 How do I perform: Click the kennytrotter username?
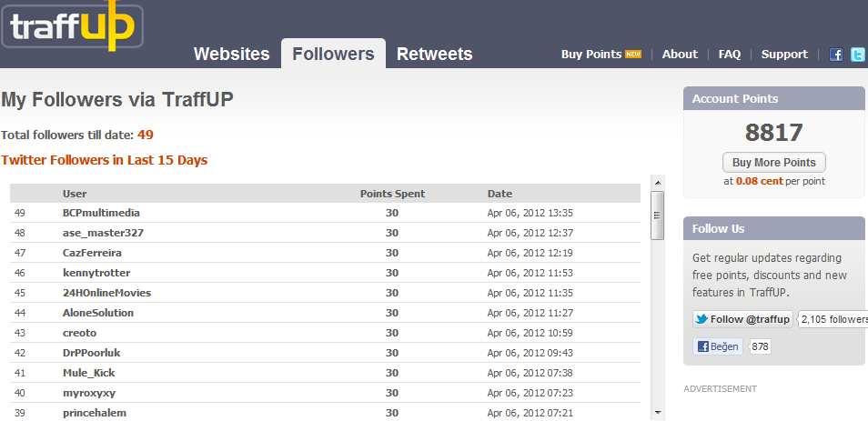pyautogui.click(x=98, y=273)
